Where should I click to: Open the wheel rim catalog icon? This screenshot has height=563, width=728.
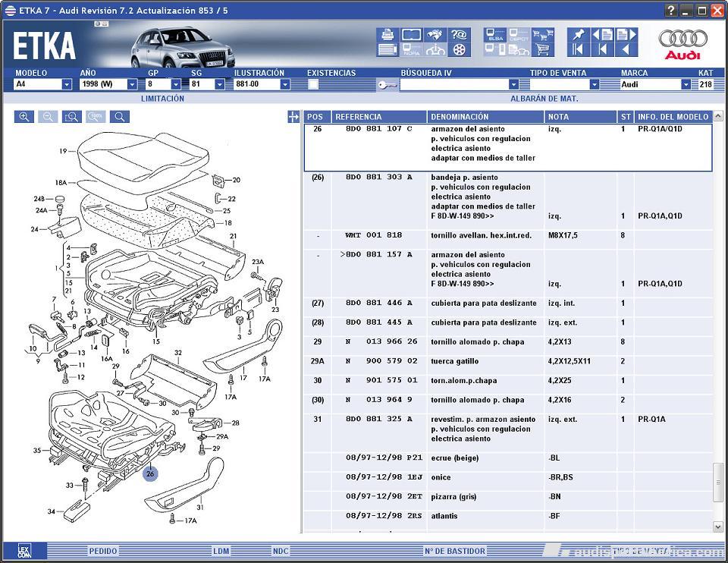pos(459,49)
